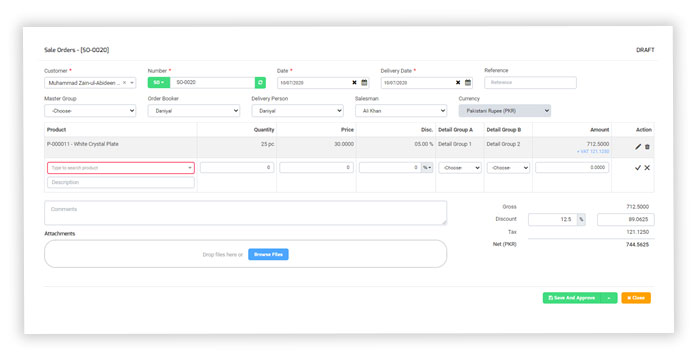
Task: Open the Master Group dropdown
Action: click(90, 110)
